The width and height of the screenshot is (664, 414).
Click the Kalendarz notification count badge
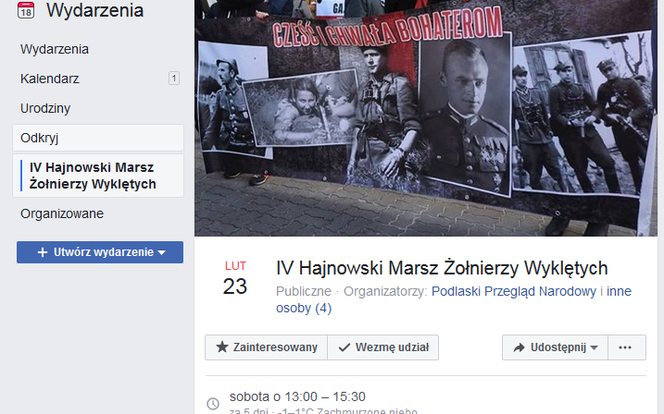pos(174,78)
